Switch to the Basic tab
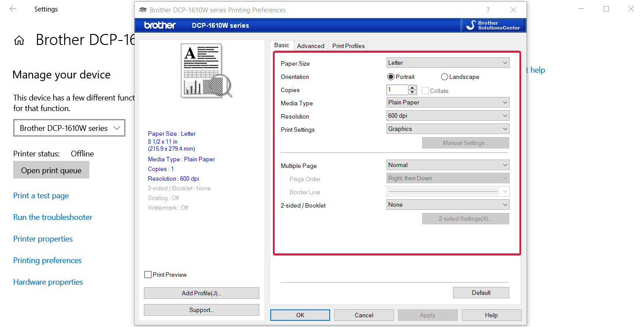 coord(282,45)
